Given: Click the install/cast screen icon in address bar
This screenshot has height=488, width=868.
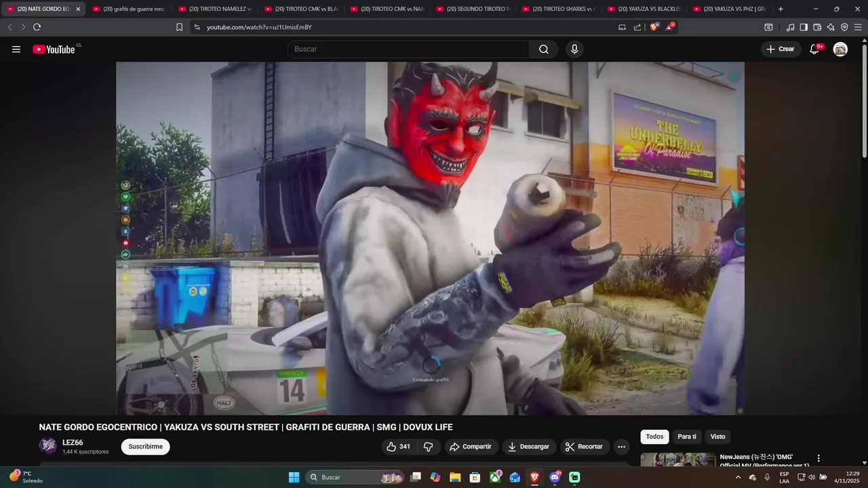Looking at the screenshot, I should [x=622, y=27].
